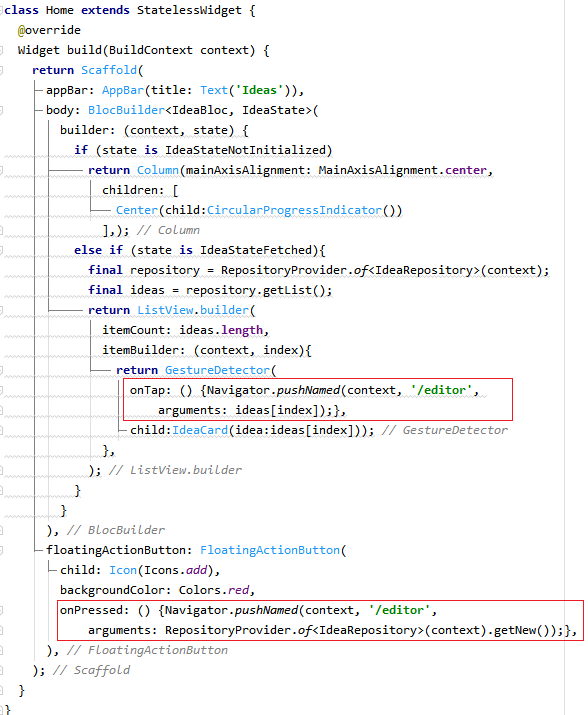
Task: Click the '// GestureDetector' closing comment
Action: point(445,430)
